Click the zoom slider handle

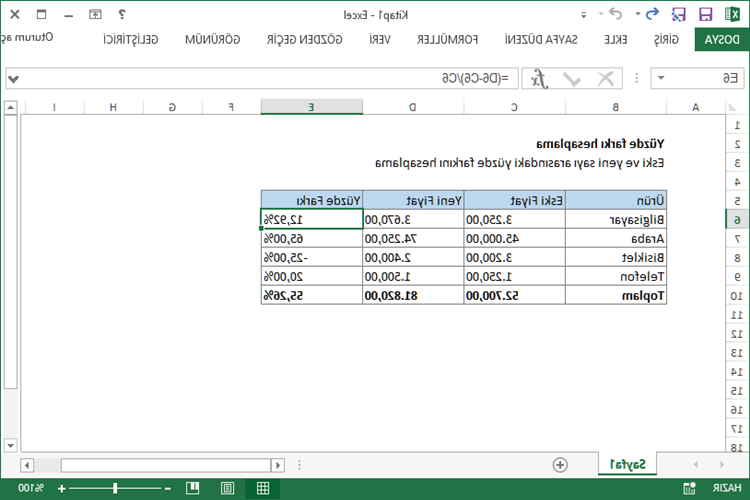click(x=115, y=488)
